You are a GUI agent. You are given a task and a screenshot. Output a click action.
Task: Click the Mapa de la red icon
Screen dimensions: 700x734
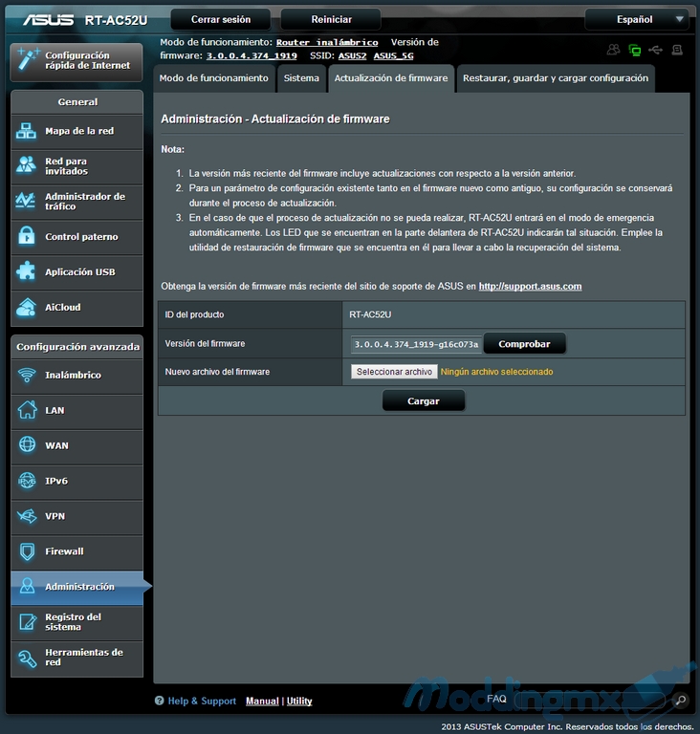click(x=26, y=131)
